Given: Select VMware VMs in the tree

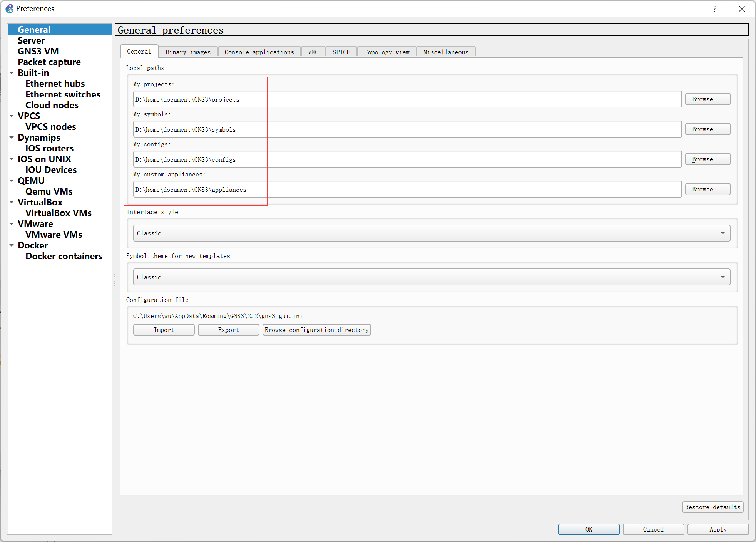Looking at the screenshot, I should coord(54,235).
